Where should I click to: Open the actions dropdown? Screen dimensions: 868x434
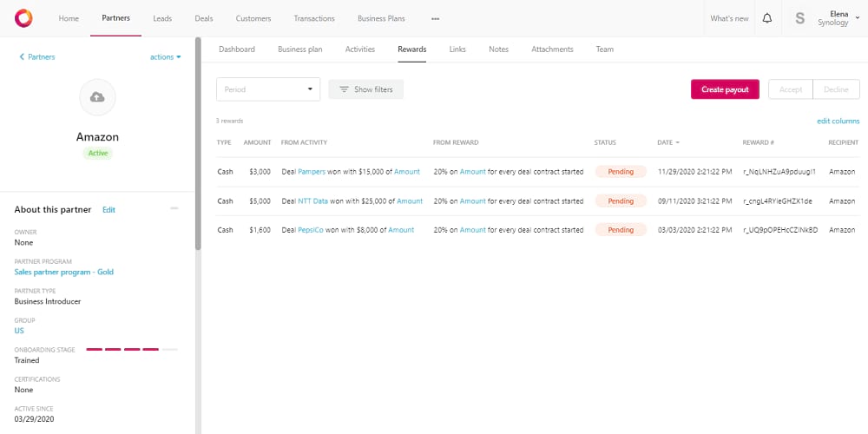[x=166, y=57]
